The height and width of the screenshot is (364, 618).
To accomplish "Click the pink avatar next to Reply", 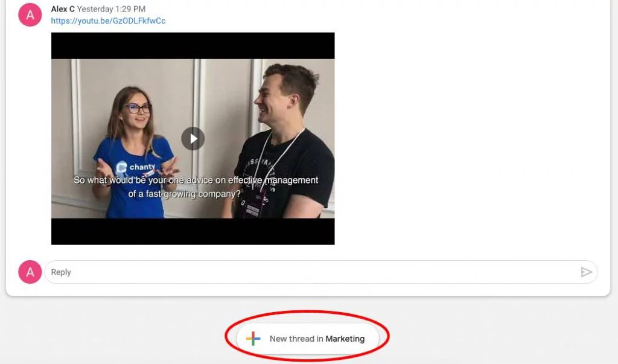I will coord(30,272).
